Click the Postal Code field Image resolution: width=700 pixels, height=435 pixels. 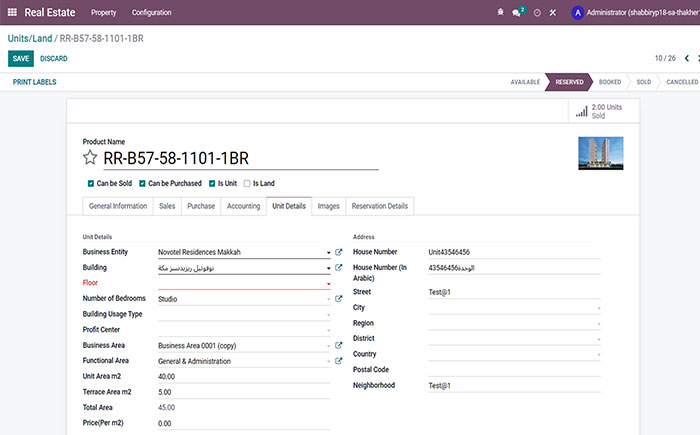pos(514,370)
